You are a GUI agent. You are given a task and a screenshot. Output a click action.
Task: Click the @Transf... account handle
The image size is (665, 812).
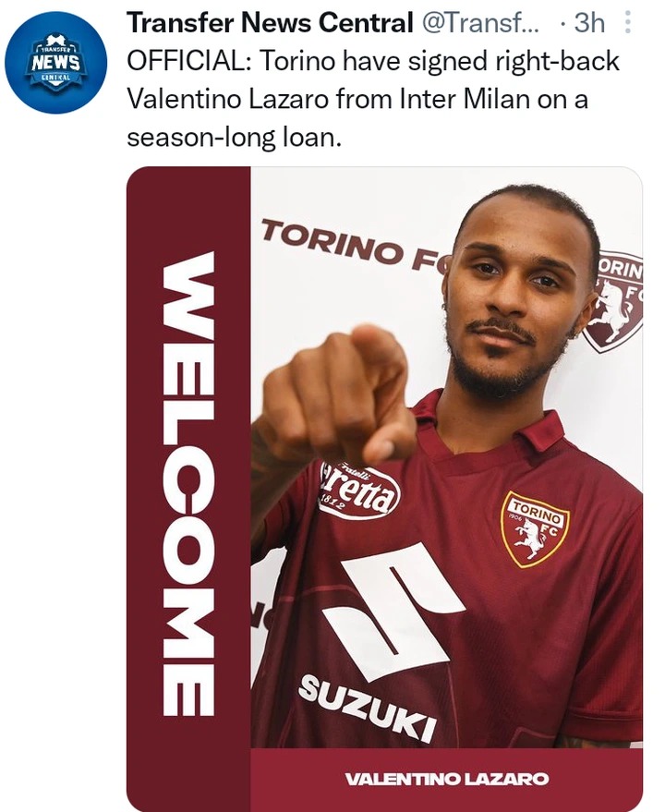pyautogui.click(x=478, y=23)
